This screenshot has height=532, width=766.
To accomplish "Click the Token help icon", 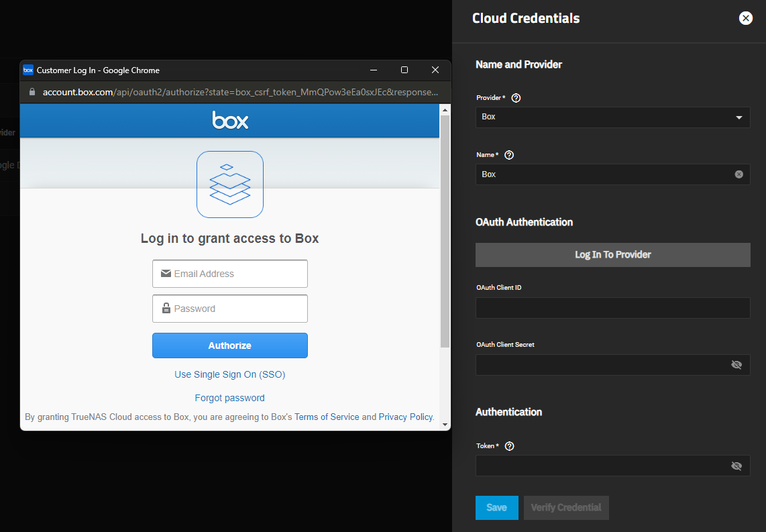I will (x=509, y=445).
